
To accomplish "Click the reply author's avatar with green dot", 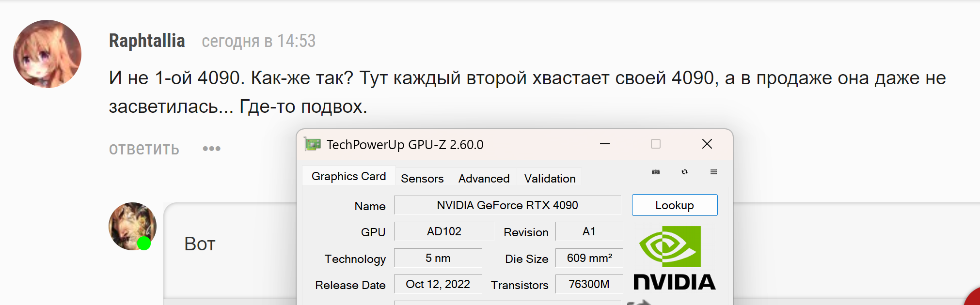I will click(132, 226).
